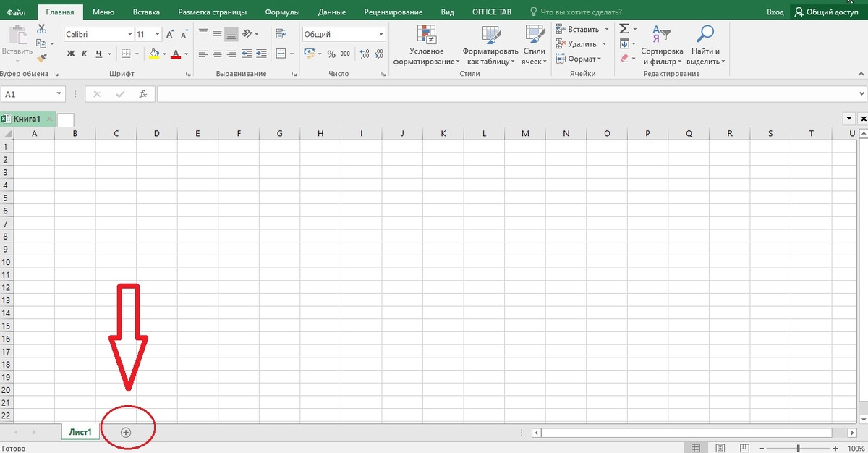Toggle Italic К formatting
Viewport: 868px width, 453px height.
(85, 54)
